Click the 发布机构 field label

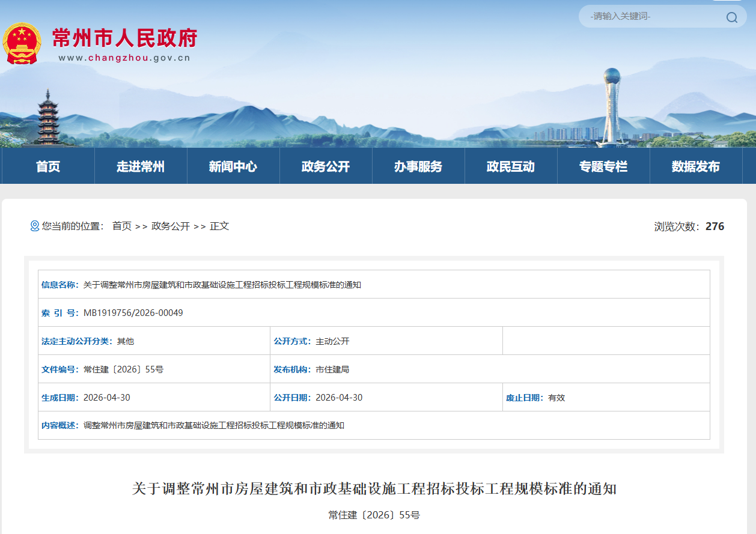coord(293,369)
